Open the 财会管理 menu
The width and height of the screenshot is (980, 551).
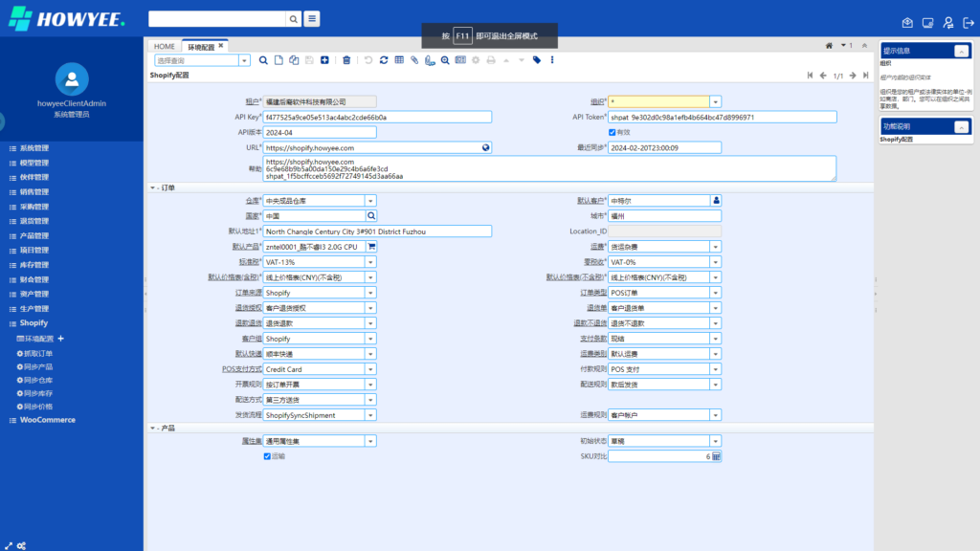(33, 280)
